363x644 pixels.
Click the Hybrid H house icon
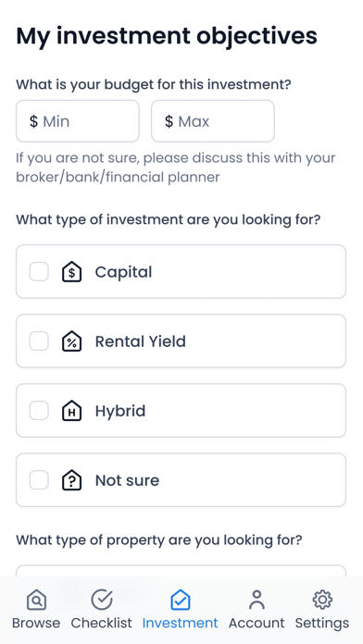[72, 411]
